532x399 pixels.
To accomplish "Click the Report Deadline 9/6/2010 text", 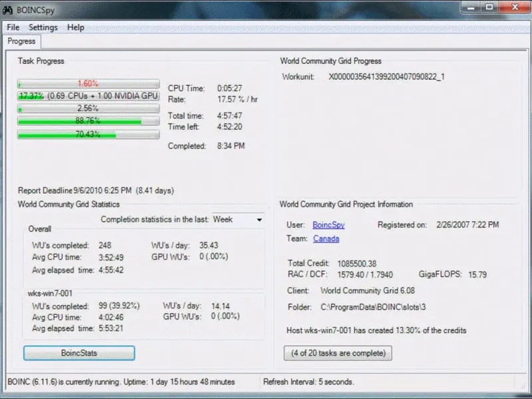I will (x=96, y=190).
